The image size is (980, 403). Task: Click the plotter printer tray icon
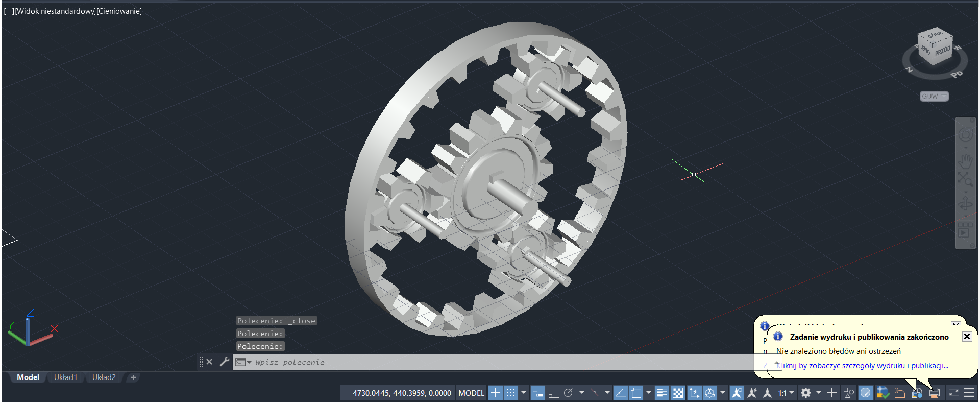coord(935,393)
